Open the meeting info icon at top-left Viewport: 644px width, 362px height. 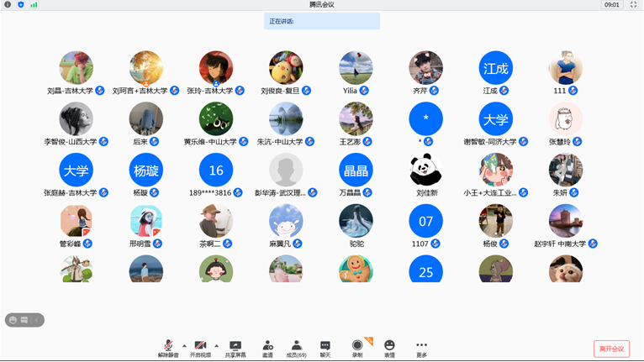[8, 5]
